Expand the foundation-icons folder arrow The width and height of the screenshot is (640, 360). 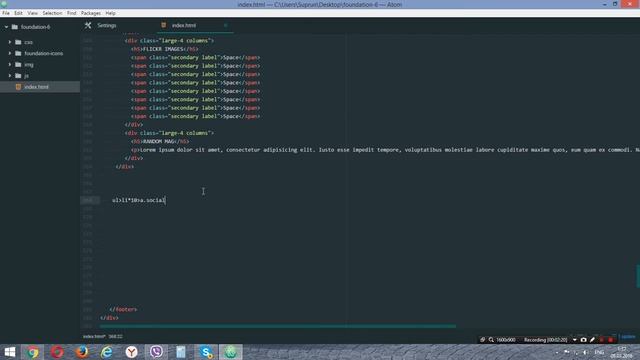tap(10, 53)
